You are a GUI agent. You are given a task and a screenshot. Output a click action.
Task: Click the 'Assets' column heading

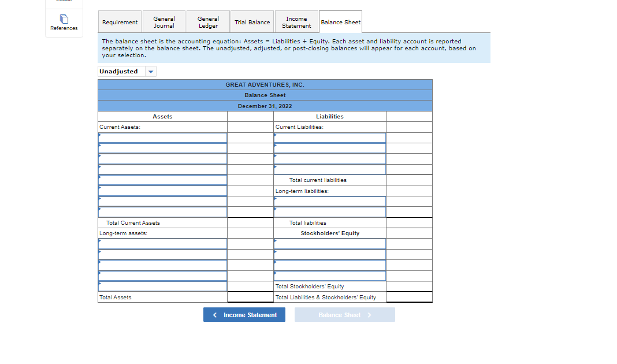(162, 117)
